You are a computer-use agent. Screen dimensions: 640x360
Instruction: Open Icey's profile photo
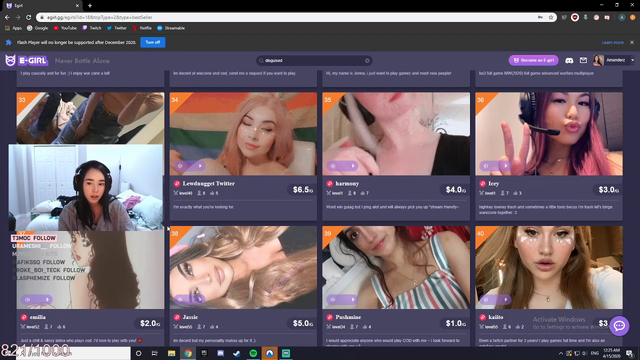(x=549, y=133)
